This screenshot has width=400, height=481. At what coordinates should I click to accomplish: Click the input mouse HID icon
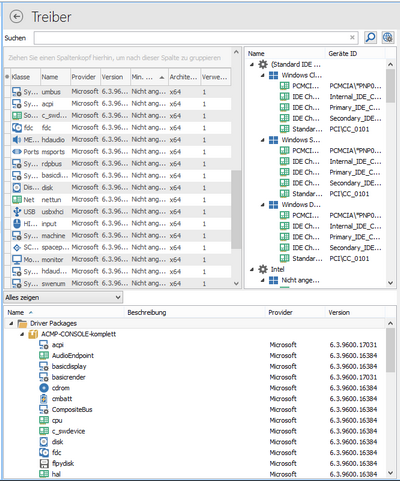(x=17, y=224)
